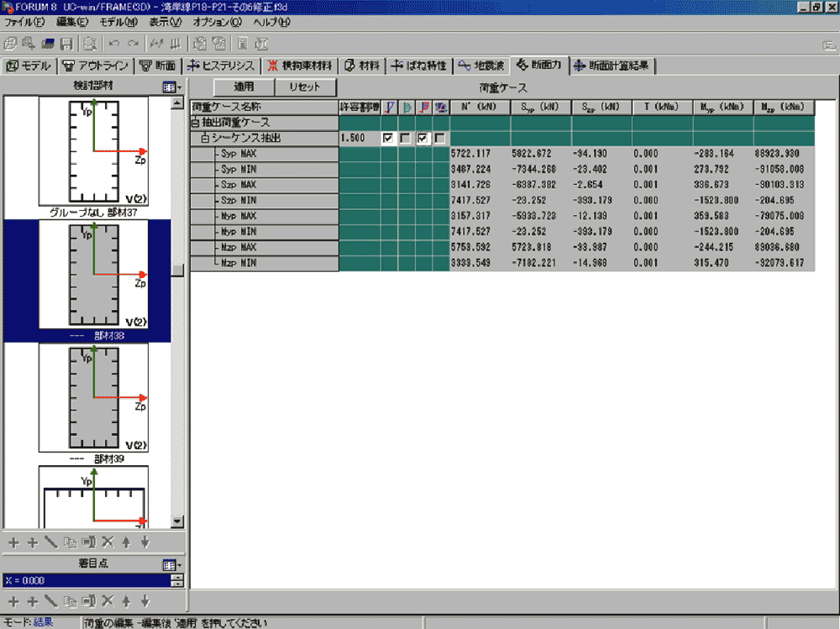Tick the fourth checkbox in シーケンス抽出 row

click(x=440, y=138)
